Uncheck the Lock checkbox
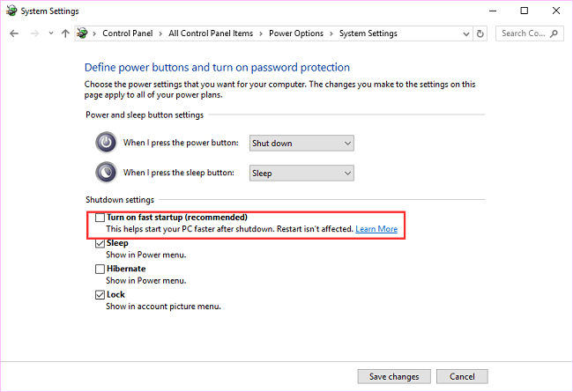Viewport: 573px width, 392px height. [100, 294]
